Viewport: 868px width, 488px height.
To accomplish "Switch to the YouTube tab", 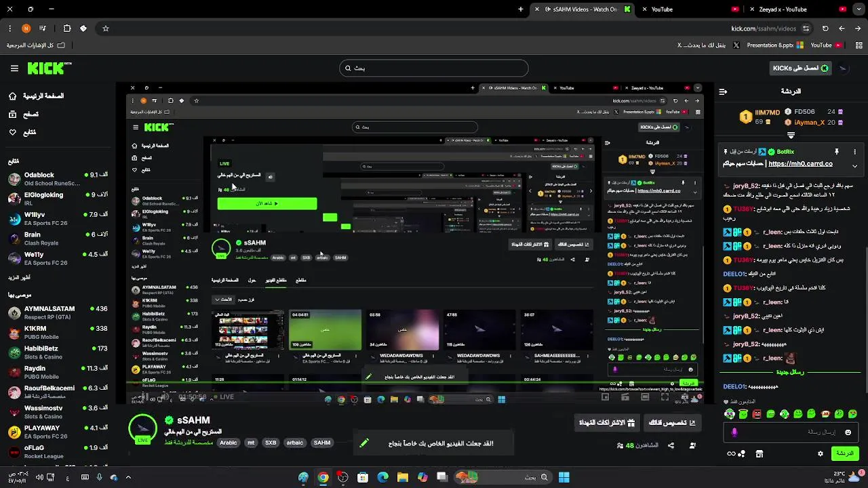I will pyautogui.click(x=689, y=9).
